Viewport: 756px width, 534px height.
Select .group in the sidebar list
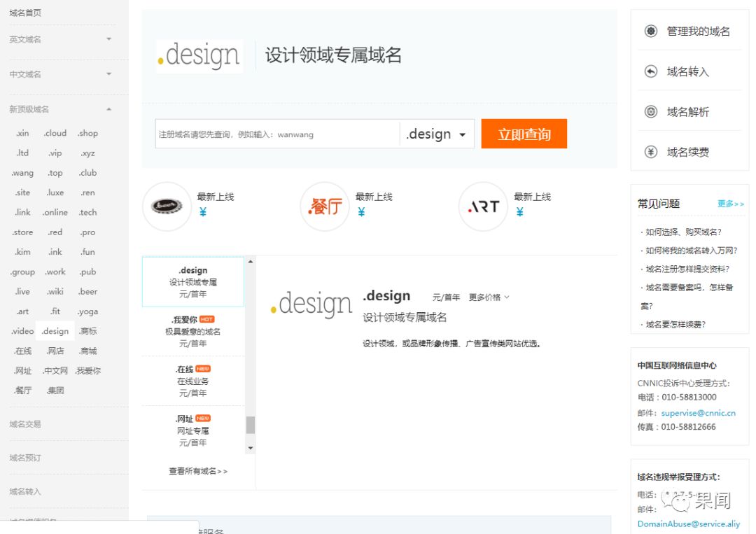pos(22,272)
